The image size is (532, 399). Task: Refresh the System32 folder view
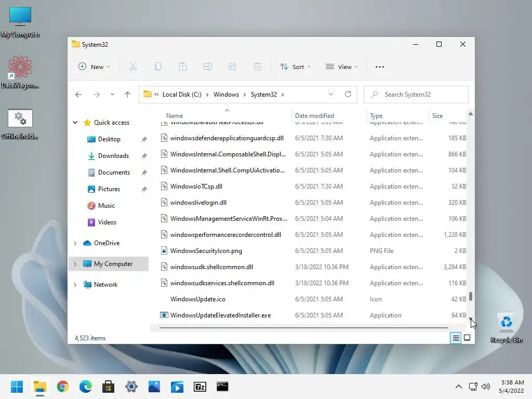point(348,94)
